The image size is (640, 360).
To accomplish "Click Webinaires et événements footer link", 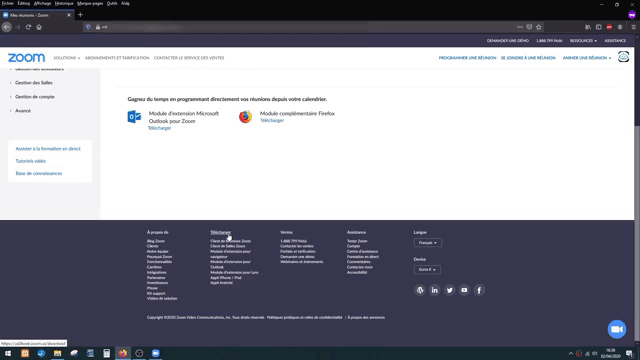I will 302,262.
